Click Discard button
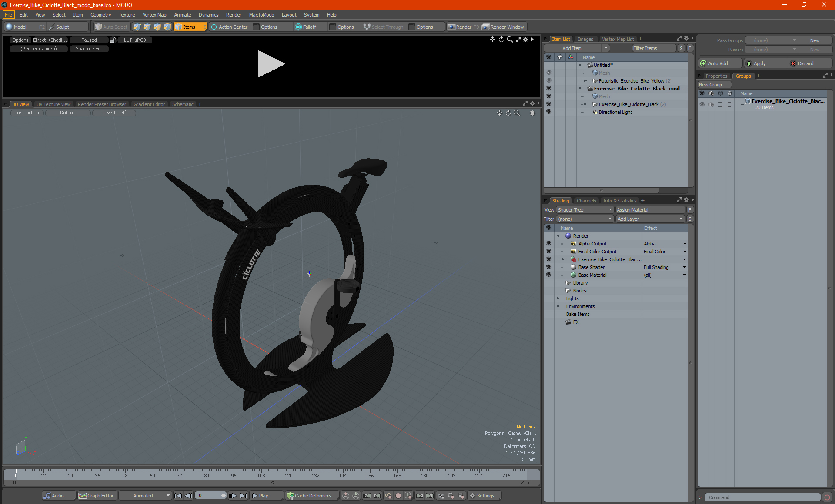The height and width of the screenshot is (504, 835). pos(810,63)
